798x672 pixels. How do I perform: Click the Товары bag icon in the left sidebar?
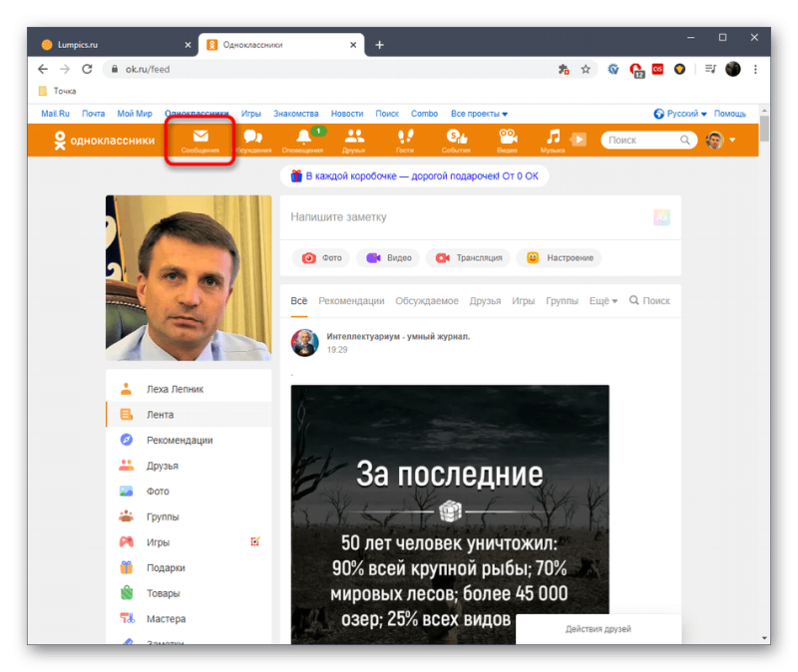coord(127,592)
